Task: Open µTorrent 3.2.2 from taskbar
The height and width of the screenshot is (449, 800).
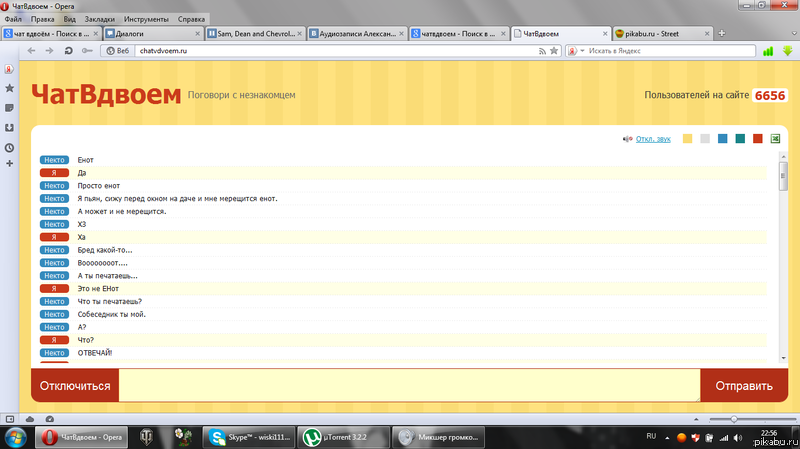Action: tap(343, 437)
